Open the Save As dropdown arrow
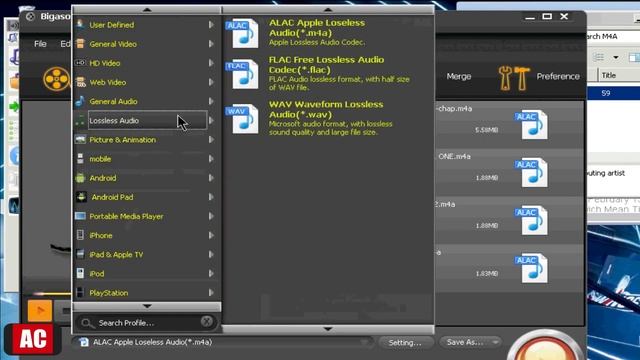Screen dimensions: 640x360 click(495, 342)
